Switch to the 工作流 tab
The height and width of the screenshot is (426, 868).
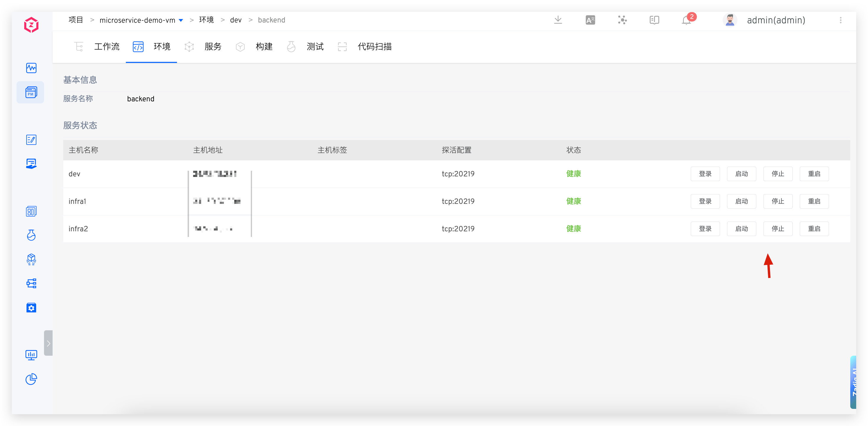(x=106, y=46)
